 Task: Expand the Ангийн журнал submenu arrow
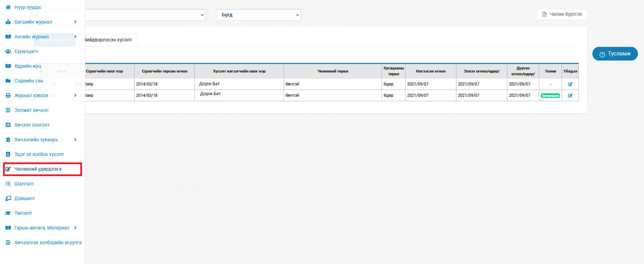[75, 37]
